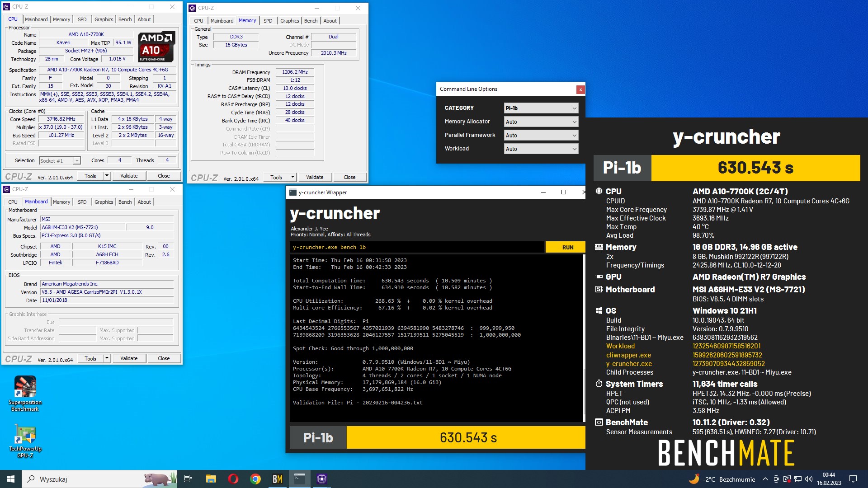The height and width of the screenshot is (488, 868).
Task: Click GPU card icon in BenchMate panel
Action: pos(599,277)
